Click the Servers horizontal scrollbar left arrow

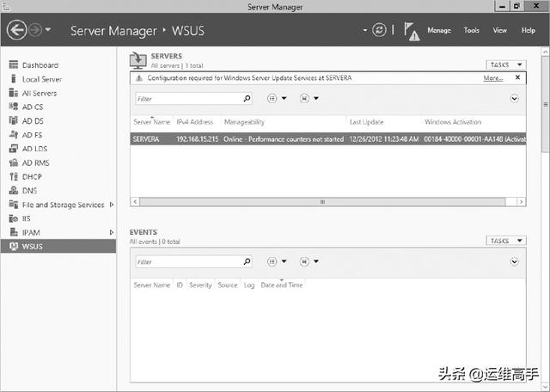point(135,202)
